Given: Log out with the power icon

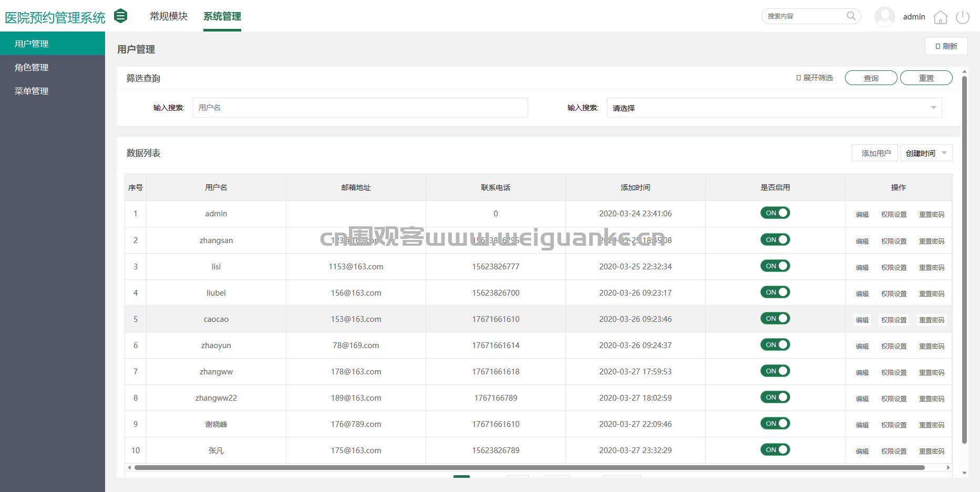Looking at the screenshot, I should 963,17.
